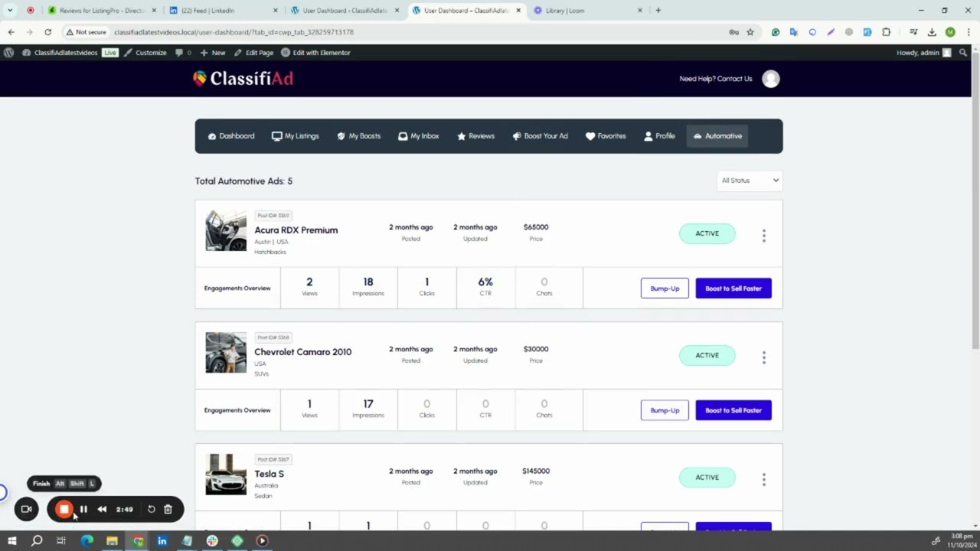Open the Chrome three-dot menu

tap(969, 32)
